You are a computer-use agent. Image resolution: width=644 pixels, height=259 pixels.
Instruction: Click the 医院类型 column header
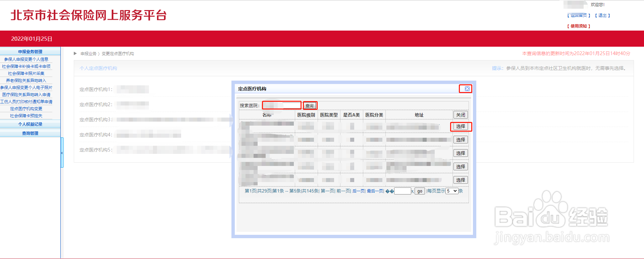point(329,115)
